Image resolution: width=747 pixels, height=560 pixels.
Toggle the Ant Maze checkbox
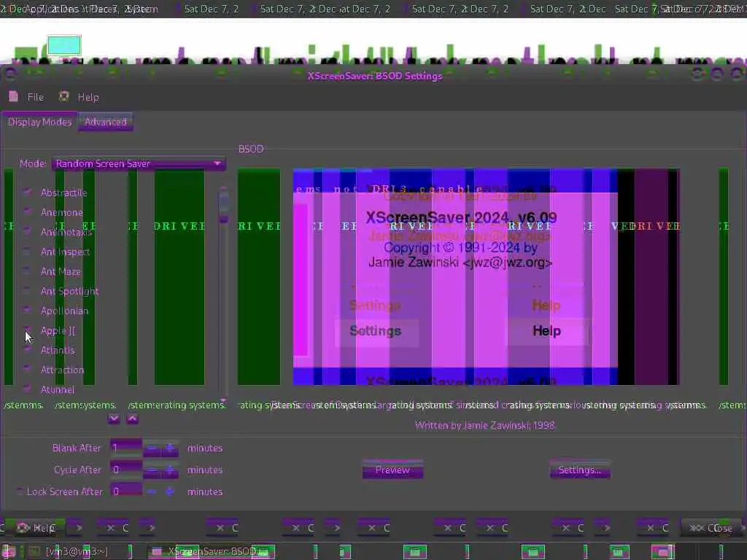point(27,271)
